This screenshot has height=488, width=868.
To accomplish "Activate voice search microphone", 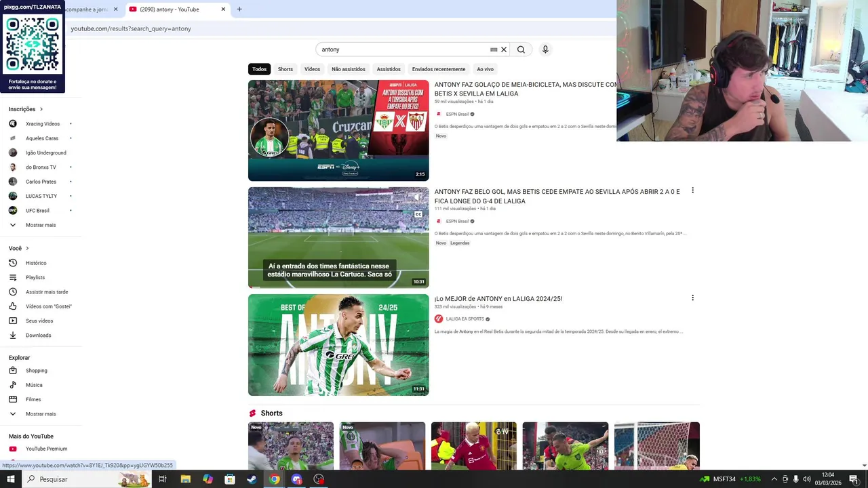I will [545, 49].
